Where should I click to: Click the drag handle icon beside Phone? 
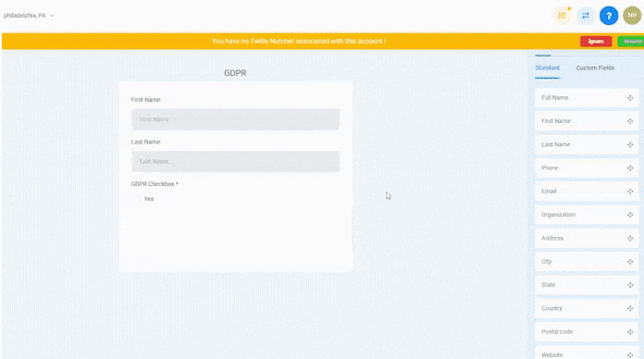pos(630,168)
